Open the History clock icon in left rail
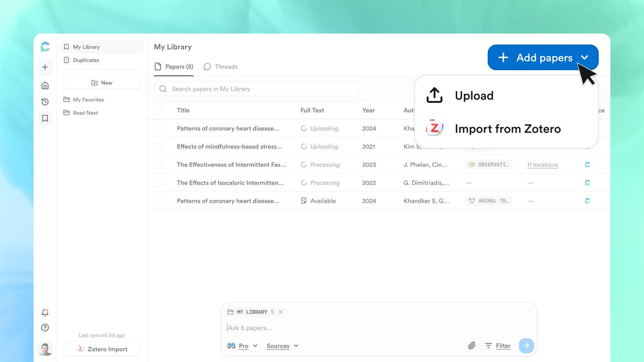This screenshot has width=644, height=362. coord(45,102)
